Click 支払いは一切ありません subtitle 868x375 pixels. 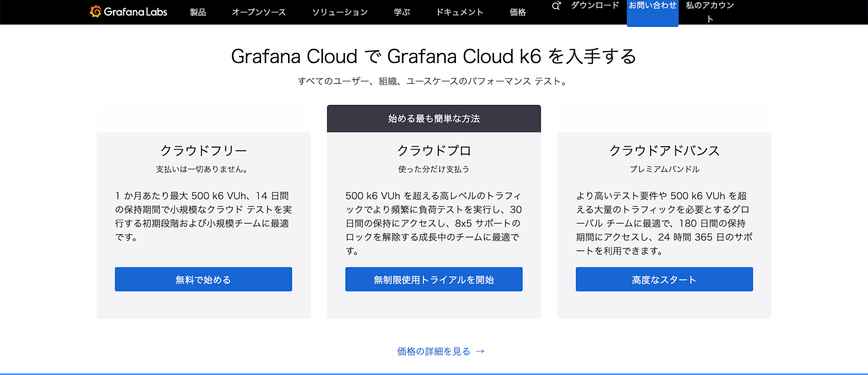pyautogui.click(x=202, y=169)
